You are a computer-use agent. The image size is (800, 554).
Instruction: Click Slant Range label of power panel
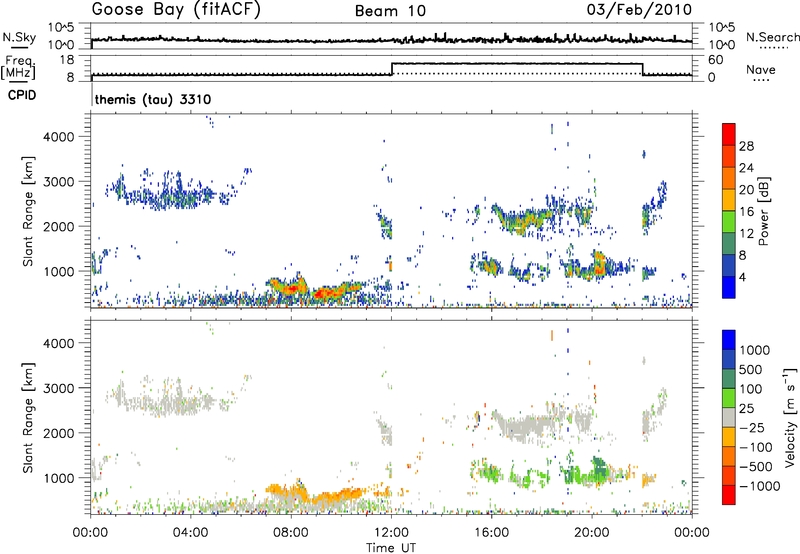pos(28,211)
